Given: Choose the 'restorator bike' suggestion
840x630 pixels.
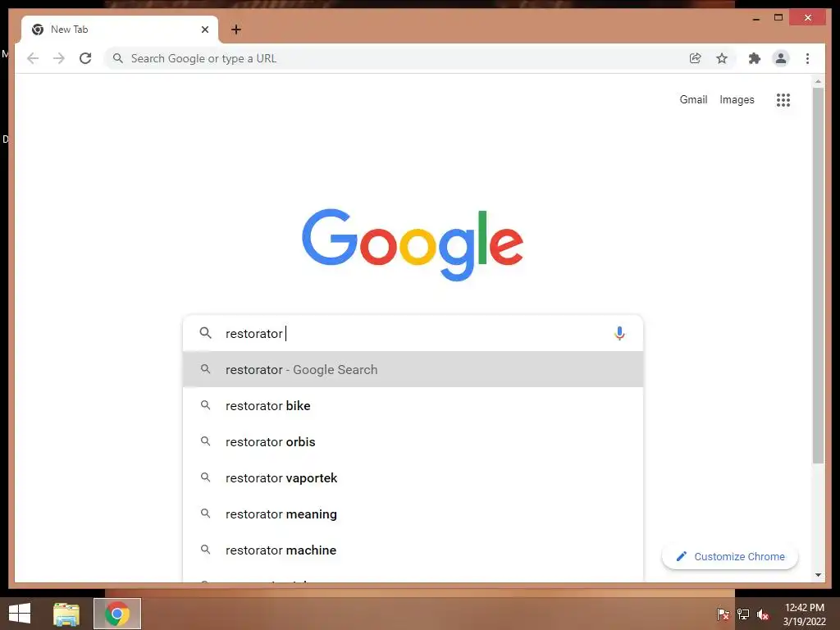Looking at the screenshot, I should coord(413,405).
